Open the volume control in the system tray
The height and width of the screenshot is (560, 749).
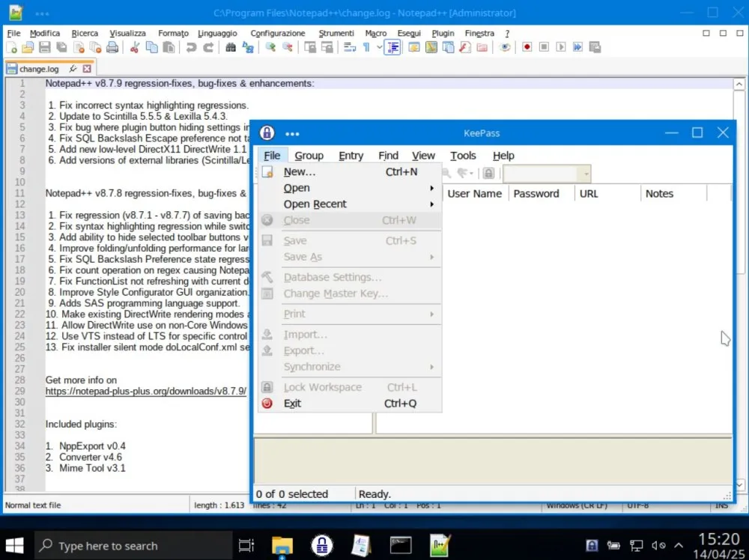point(659,545)
